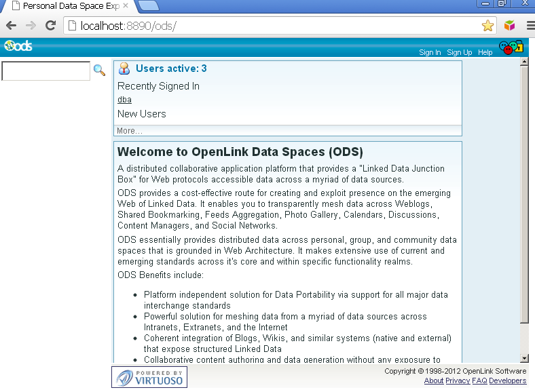535x392 pixels.
Task: Focus the ODS search input field
Action: point(46,71)
